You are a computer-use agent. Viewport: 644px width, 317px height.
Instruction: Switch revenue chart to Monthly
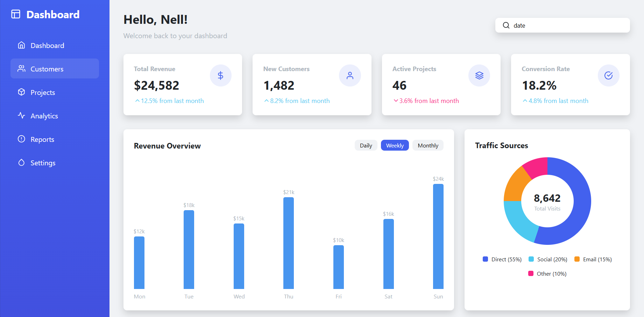[428, 145]
